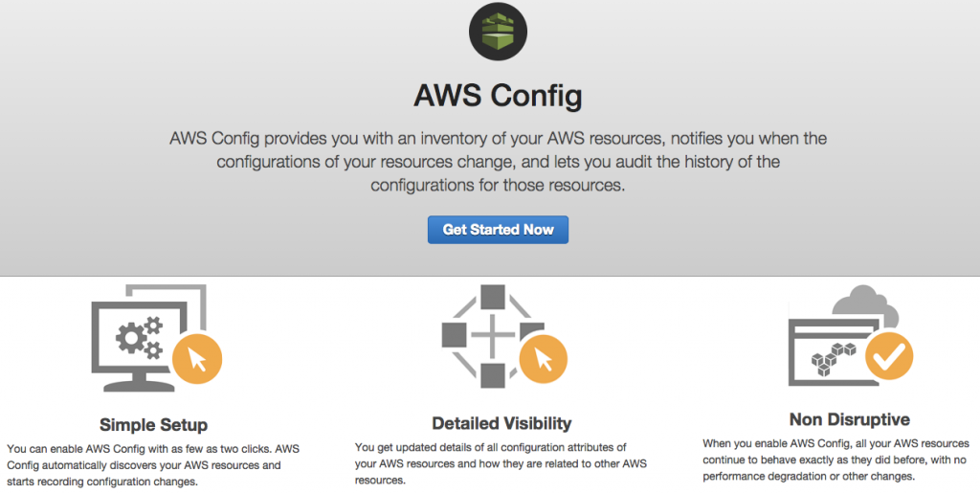Click the Simple Setup monitor icon
Image resolution: width=980 pixels, height=494 pixels.
coord(156,339)
